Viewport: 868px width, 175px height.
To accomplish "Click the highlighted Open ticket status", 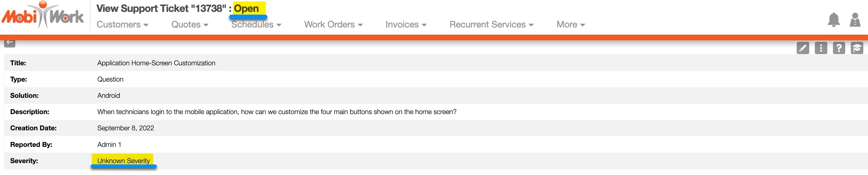I will (x=246, y=8).
